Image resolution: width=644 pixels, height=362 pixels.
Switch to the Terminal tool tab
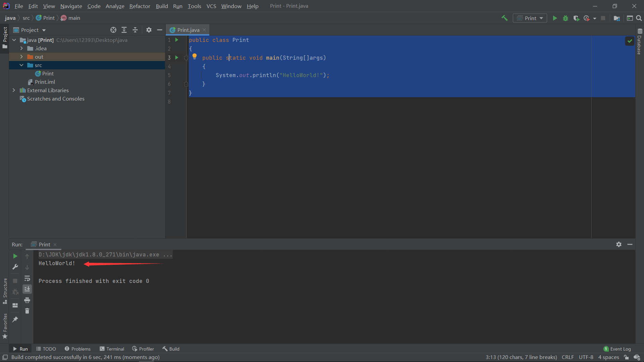[112, 349]
